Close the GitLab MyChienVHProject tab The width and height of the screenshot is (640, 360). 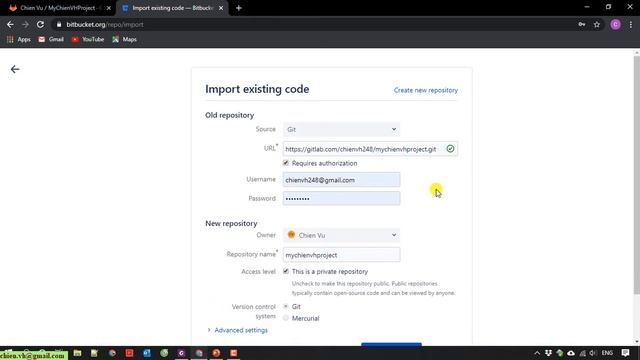[x=109, y=8]
